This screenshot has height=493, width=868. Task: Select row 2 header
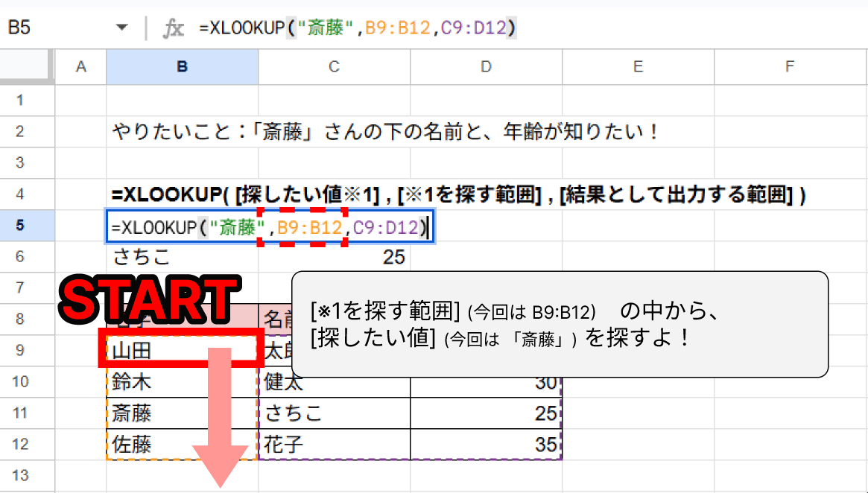click(x=20, y=132)
